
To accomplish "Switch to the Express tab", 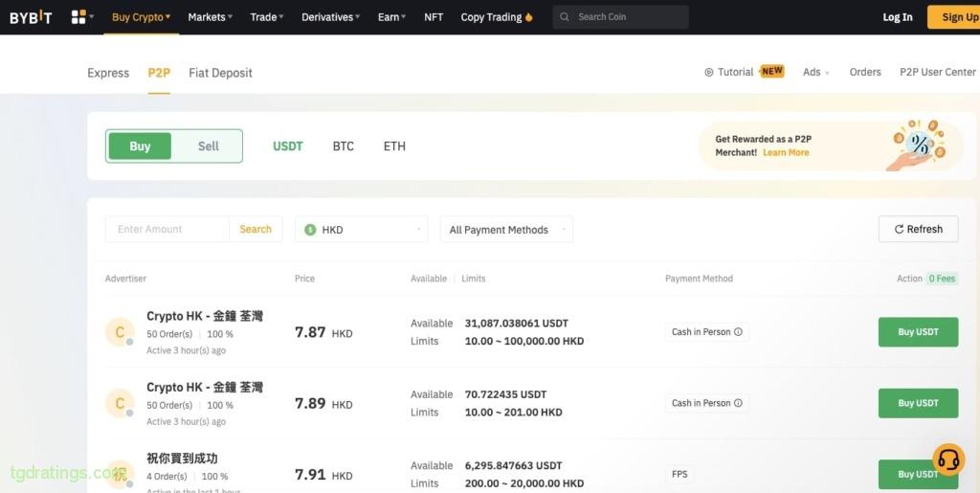I will point(108,73).
